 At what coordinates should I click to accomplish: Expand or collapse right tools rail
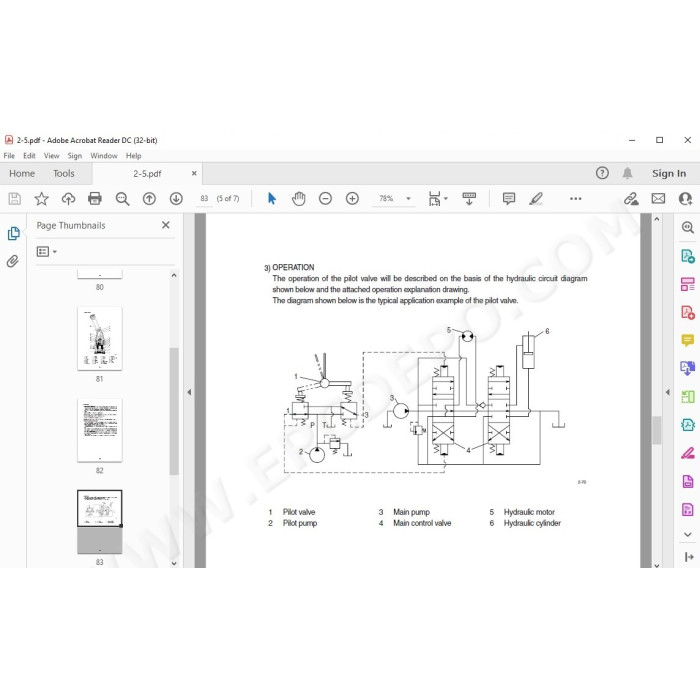tap(689, 557)
